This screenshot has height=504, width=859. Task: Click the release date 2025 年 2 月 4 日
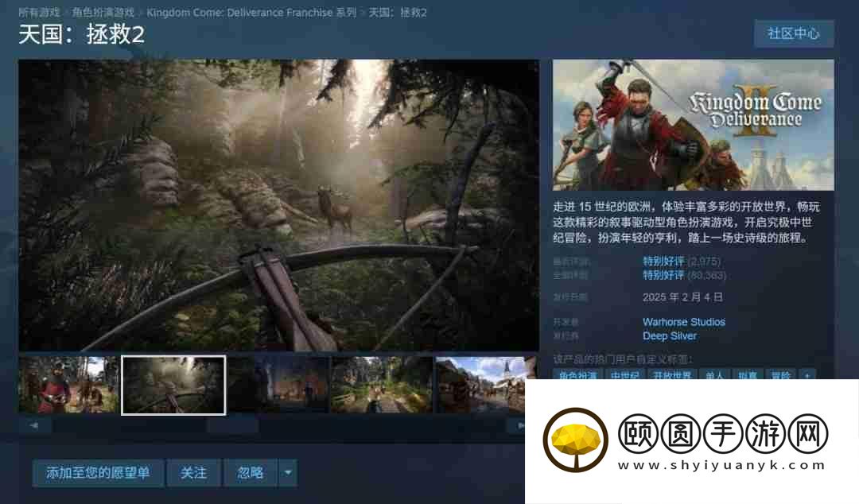point(682,297)
